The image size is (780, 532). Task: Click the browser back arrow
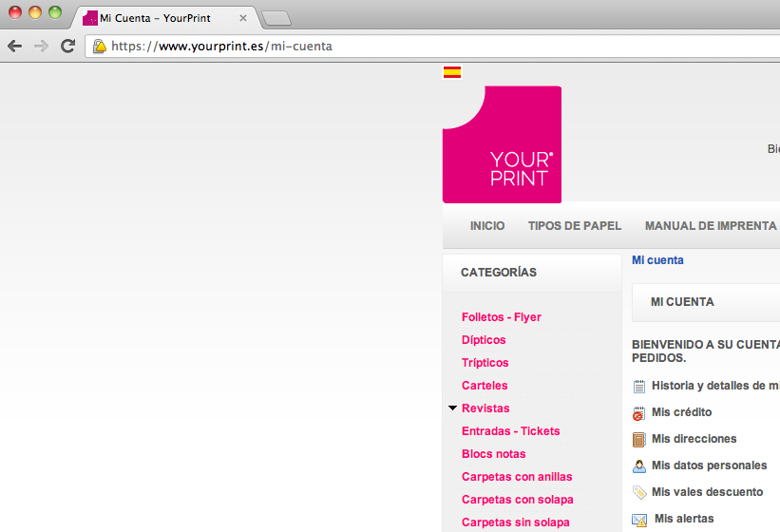tap(15, 47)
